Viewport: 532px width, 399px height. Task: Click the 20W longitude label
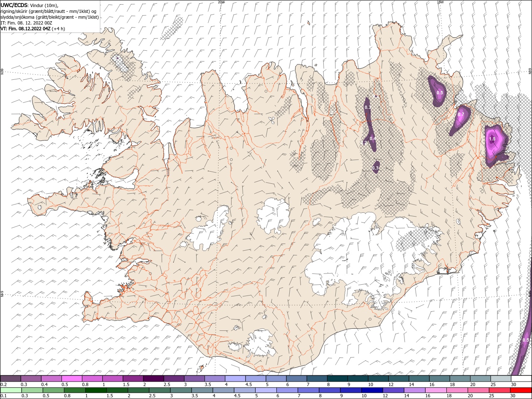click(x=221, y=2)
